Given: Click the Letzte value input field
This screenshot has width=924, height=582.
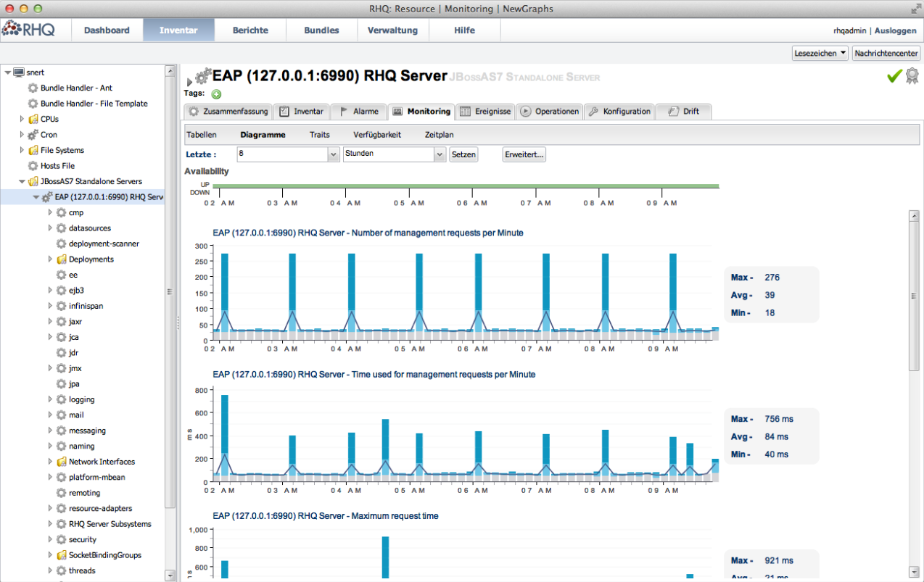Looking at the screenshot, I should pos(282,154).
